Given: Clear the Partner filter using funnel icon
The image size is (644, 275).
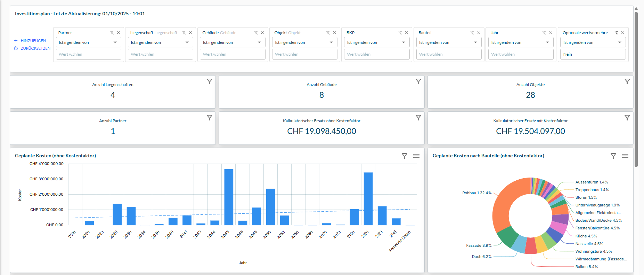Looking at the screenshot, I should pyautogui.click(x=112, y=33).
